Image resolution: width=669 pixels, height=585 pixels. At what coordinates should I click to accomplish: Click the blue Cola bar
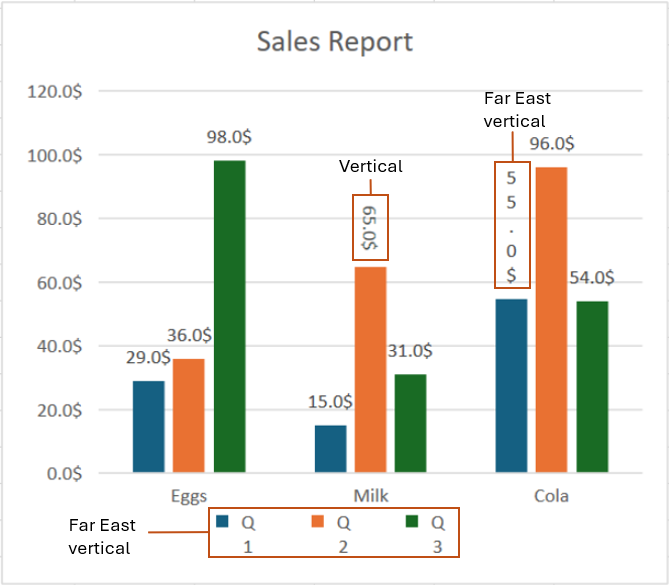tap(511, 385)
